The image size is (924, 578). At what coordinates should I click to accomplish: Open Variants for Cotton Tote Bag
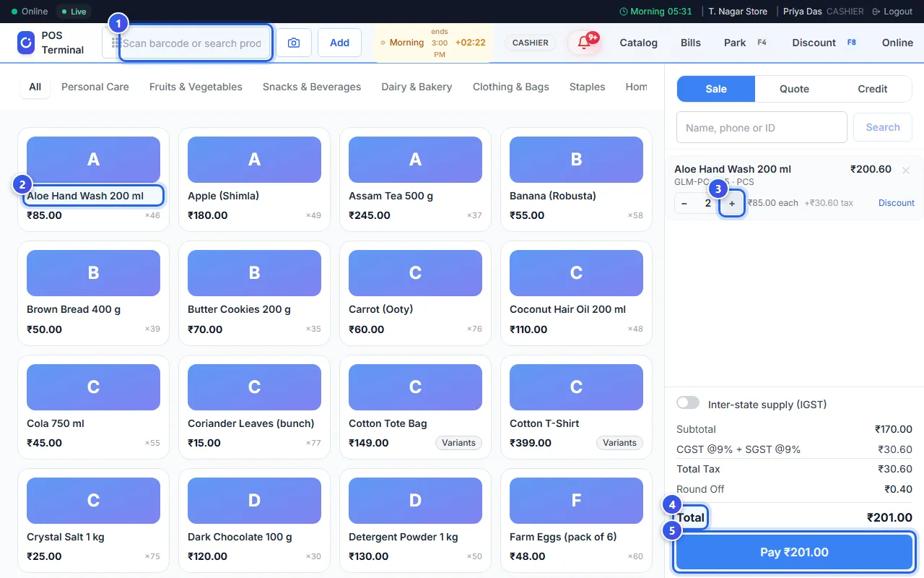458,443
